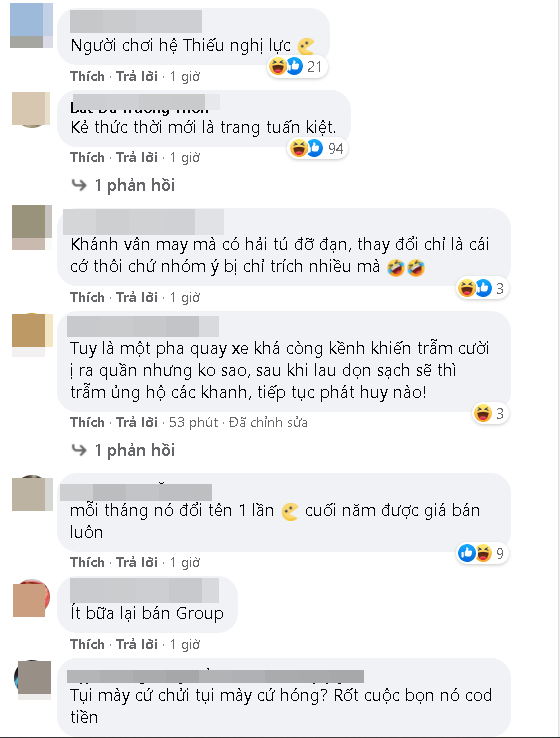The width and height of the screenshot is (560, 738).
Task: View the 94 reactions on 'tuấn kiệt' comment
Action: click(317, 148)
